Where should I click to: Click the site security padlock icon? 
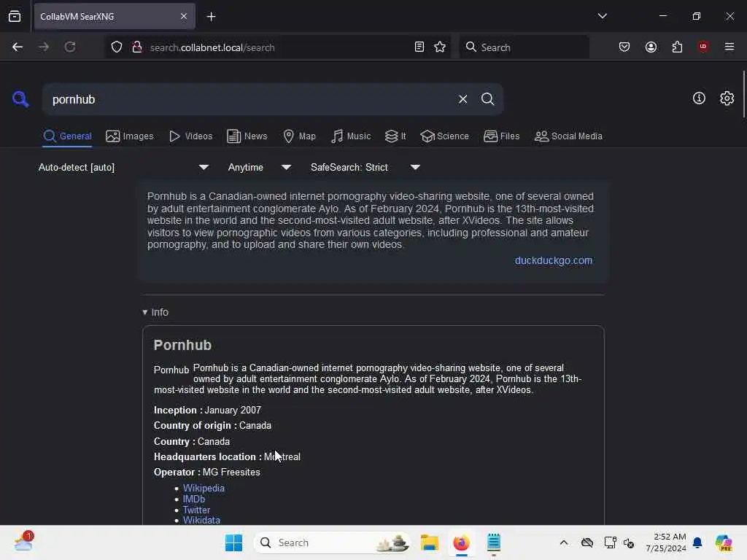coord(137,47)
